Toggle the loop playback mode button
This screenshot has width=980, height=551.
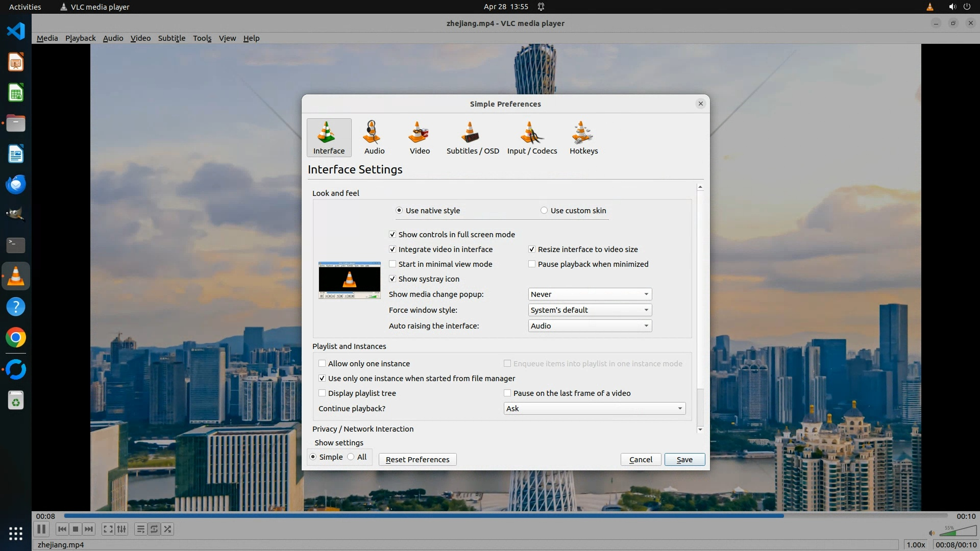pos(154,529)
